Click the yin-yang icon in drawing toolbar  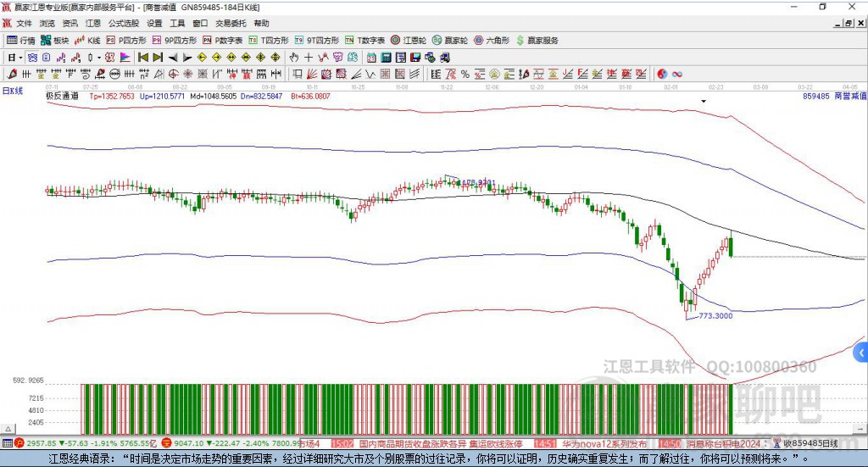tap(662, 74)
